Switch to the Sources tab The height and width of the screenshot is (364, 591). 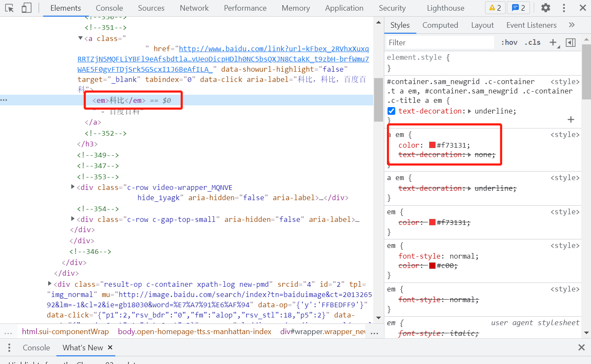(151, 8)
